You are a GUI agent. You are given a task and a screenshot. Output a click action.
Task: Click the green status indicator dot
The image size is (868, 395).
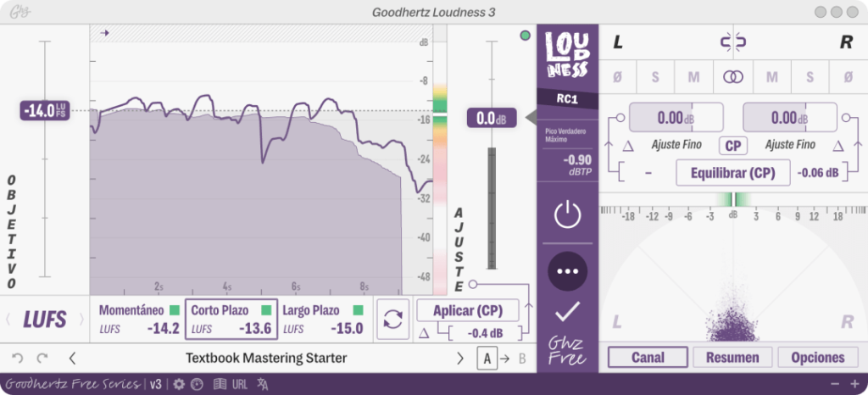(x=525, y=36)
